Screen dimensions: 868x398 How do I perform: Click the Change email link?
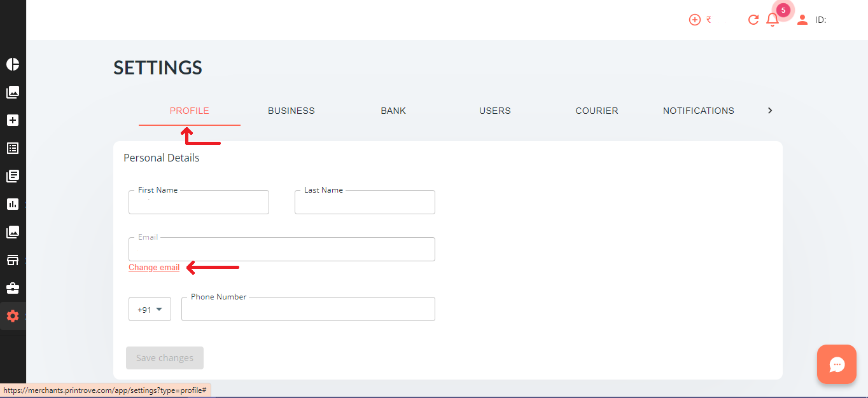(x=154, y=268)
